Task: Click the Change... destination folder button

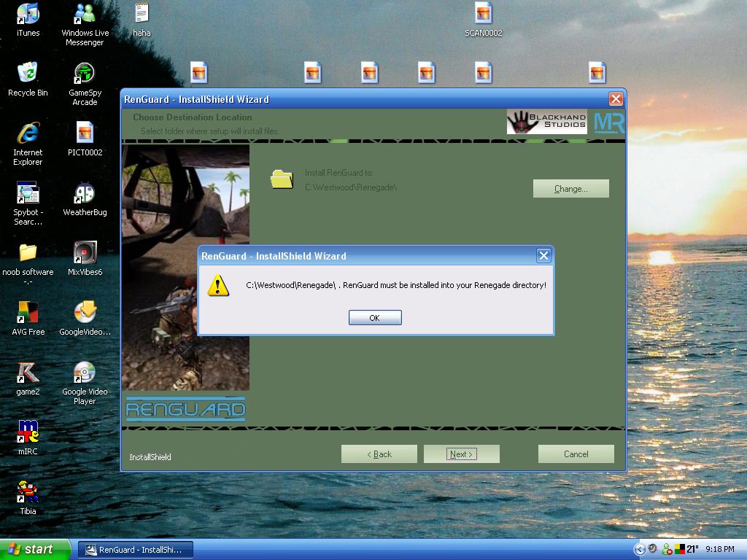Action: pyautogui.click(x=570, y=189)
